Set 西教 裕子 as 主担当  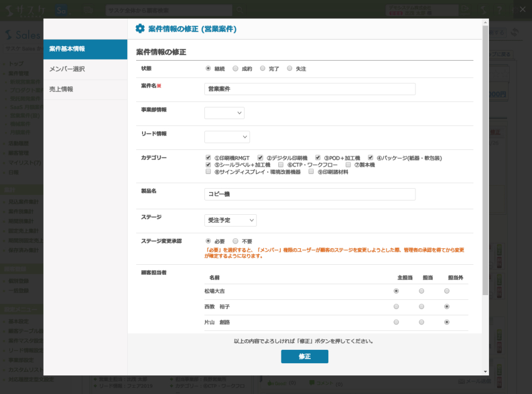pos(396,307)
